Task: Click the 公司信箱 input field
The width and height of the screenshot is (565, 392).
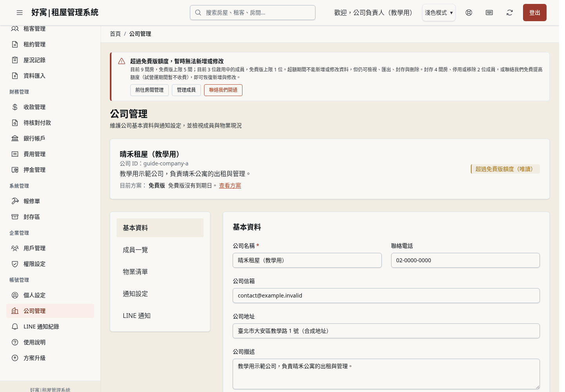Action: [x=386, y=296]
